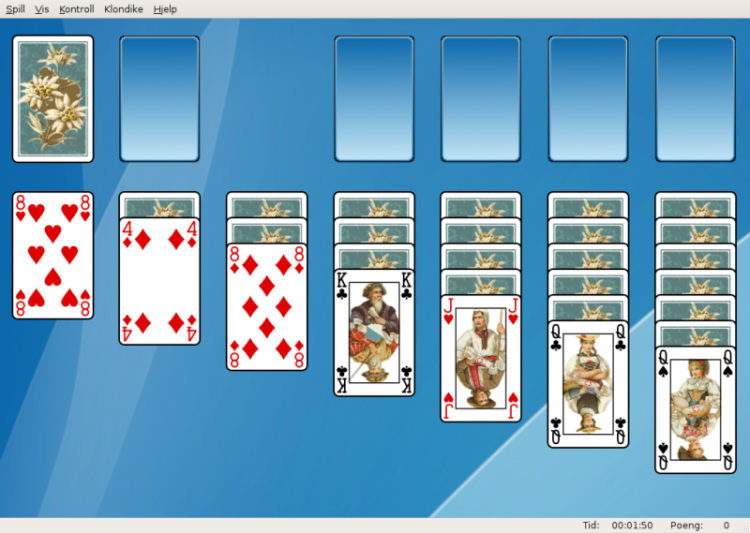The height and width of the screenshot is (533, 750).
Task: Click the fourth empty foundation slot
Action: point(695,99)
